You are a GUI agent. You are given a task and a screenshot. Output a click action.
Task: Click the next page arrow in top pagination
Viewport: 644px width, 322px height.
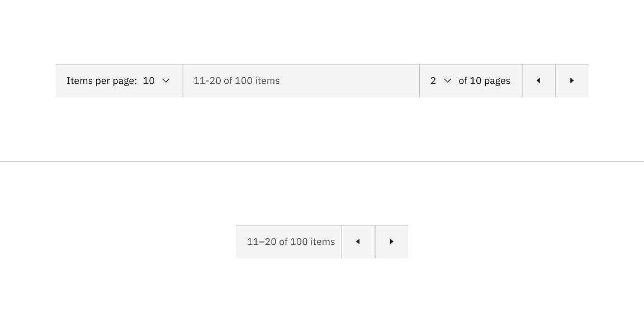(572, 80)
